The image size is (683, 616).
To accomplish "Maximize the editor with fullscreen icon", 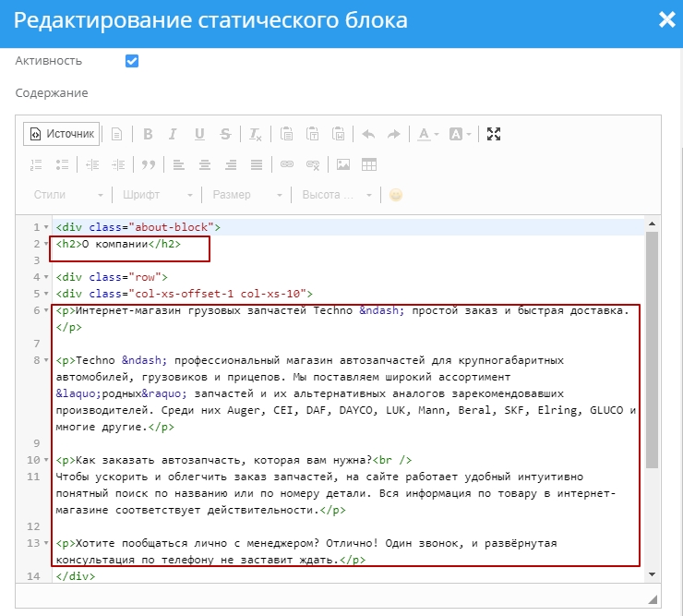I will [x=494, y=134].
